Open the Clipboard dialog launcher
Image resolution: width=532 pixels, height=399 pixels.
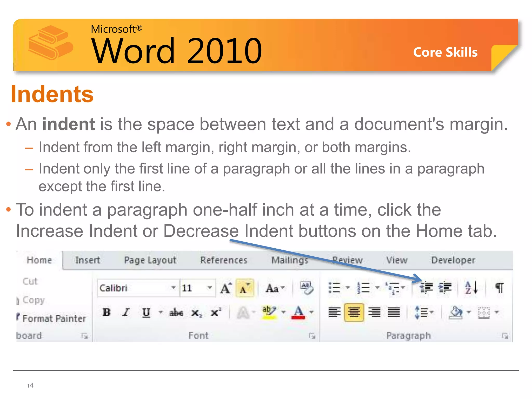84,336
